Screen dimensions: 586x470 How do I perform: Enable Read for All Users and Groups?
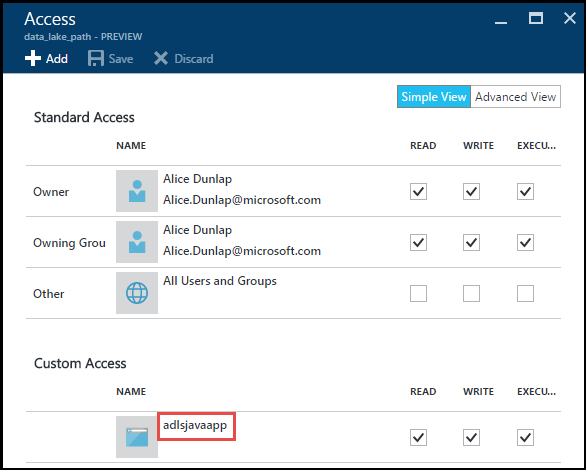[418, 294]
